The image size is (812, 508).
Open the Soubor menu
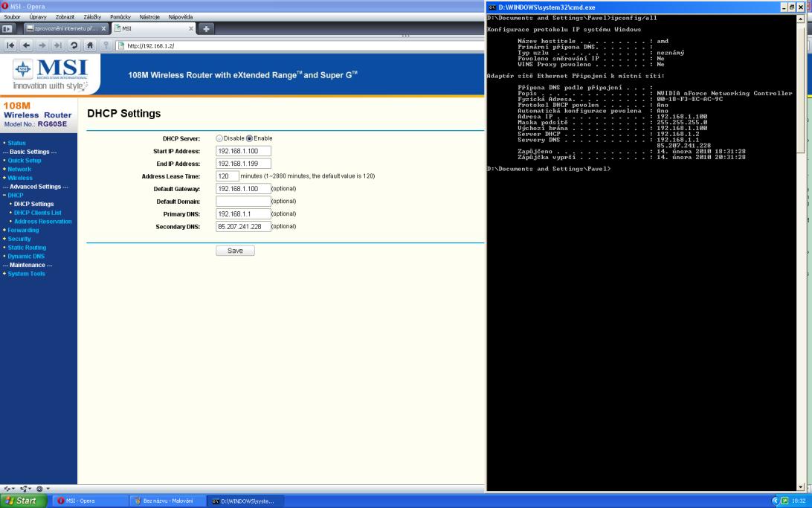pyautogui.click(x=12, y=16)
